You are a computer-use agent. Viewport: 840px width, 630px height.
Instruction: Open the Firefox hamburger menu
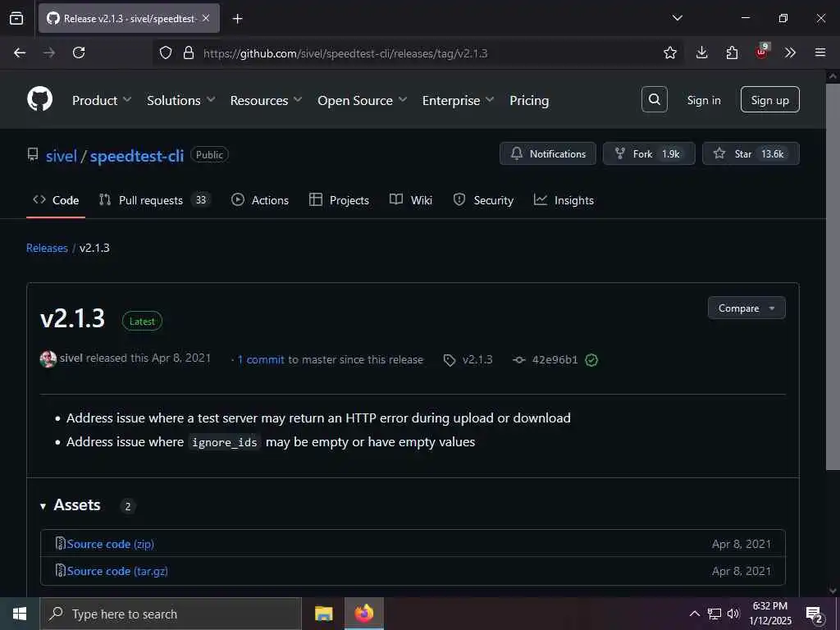pos(820,52)
